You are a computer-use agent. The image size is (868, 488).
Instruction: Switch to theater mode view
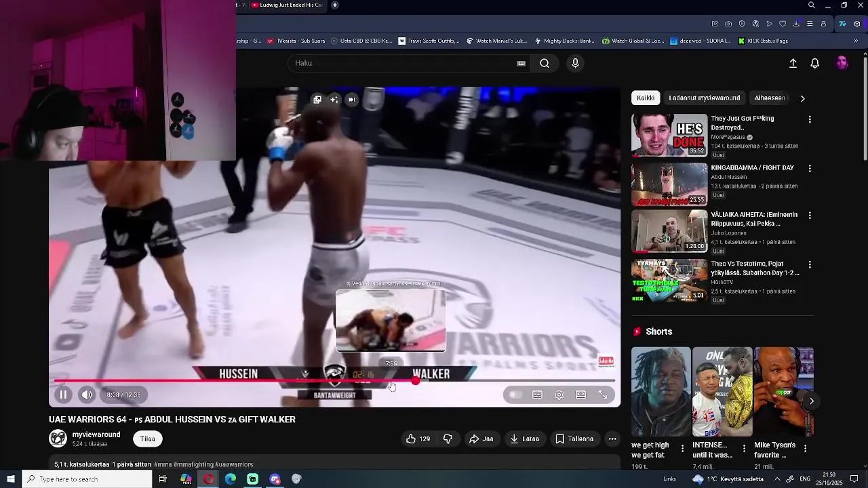pyautogui.click(x=580, y=394)
